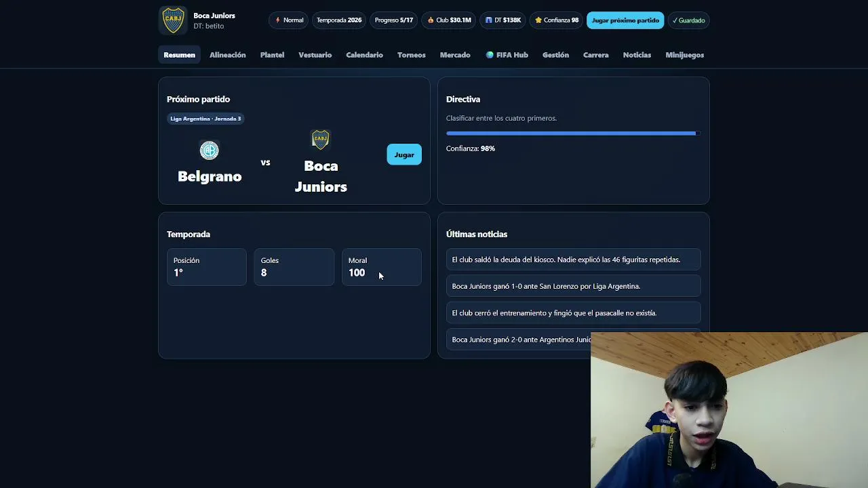Click the vs label between teams

click(x=265, y=162)
